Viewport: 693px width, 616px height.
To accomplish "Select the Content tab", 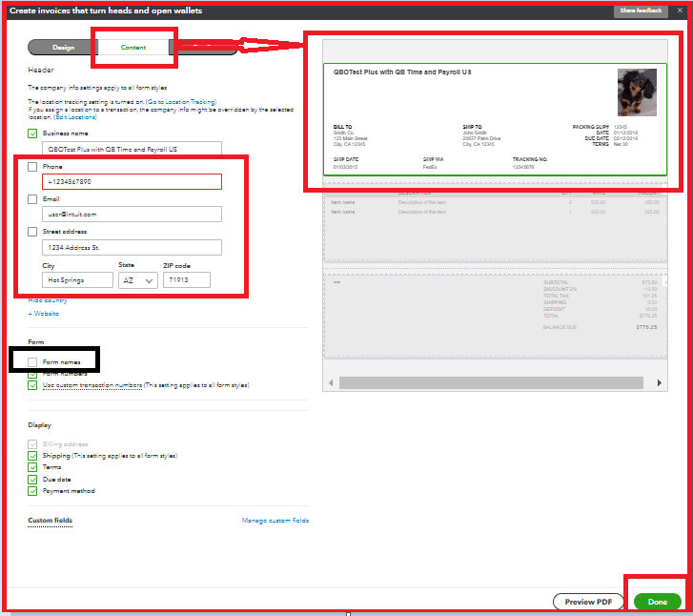I will 133,48.
